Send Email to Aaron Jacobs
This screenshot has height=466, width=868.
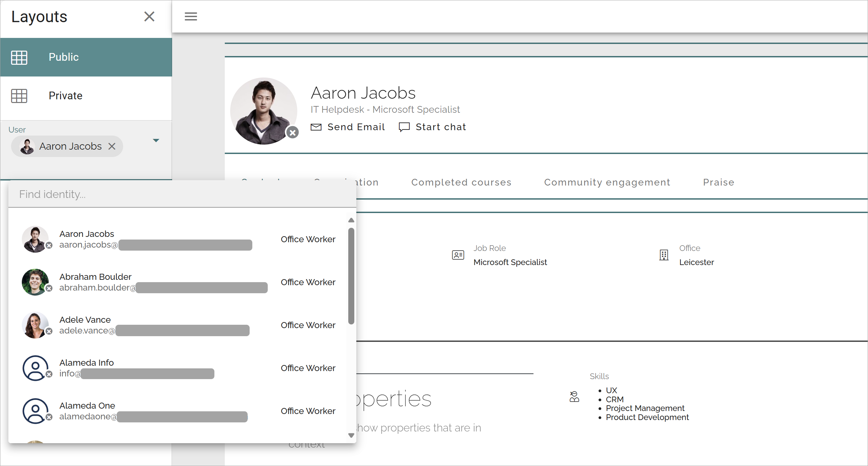coord(348,127)
